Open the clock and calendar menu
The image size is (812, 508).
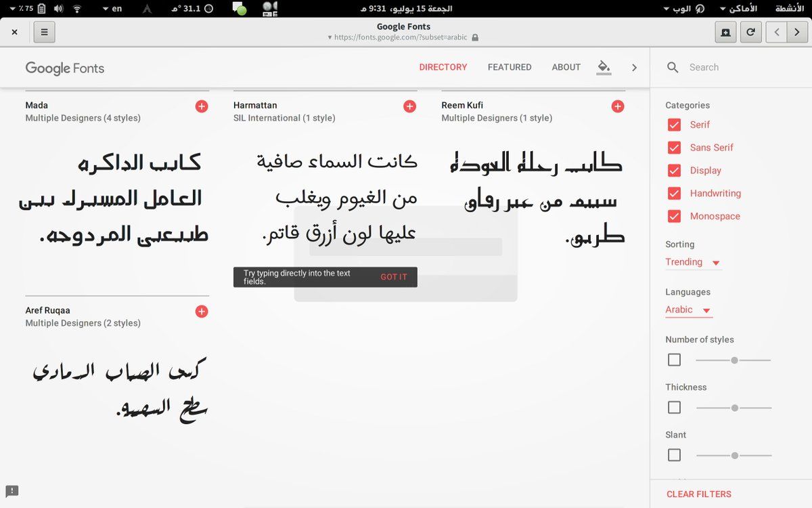(406, 9)
